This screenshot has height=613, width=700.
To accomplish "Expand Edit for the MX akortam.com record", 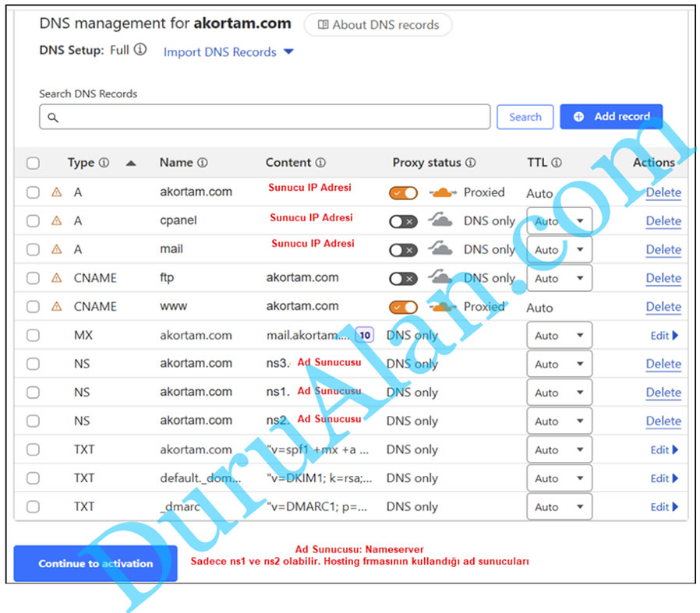I will (664, 336).
